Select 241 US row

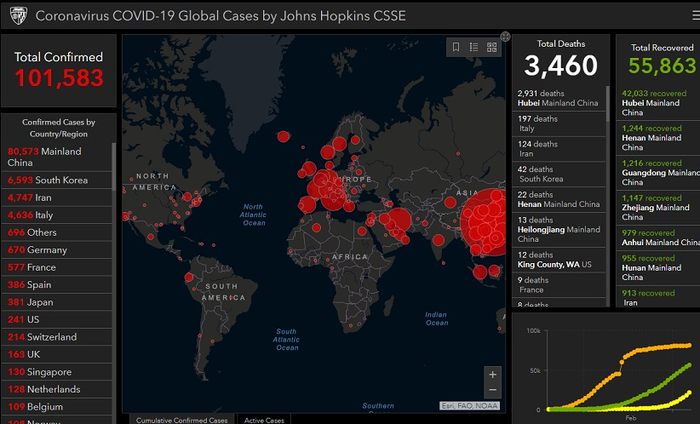[56, 319]
